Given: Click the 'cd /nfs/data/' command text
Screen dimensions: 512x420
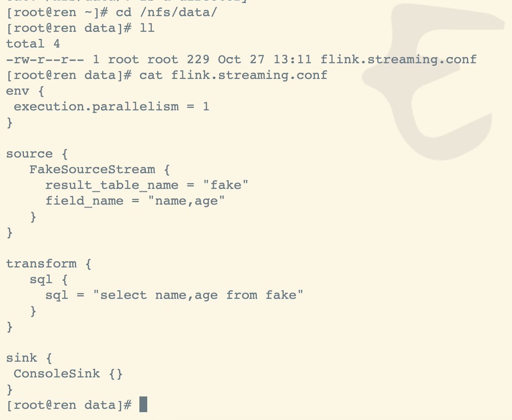Looking at the screenshot, I should (166, 12).
